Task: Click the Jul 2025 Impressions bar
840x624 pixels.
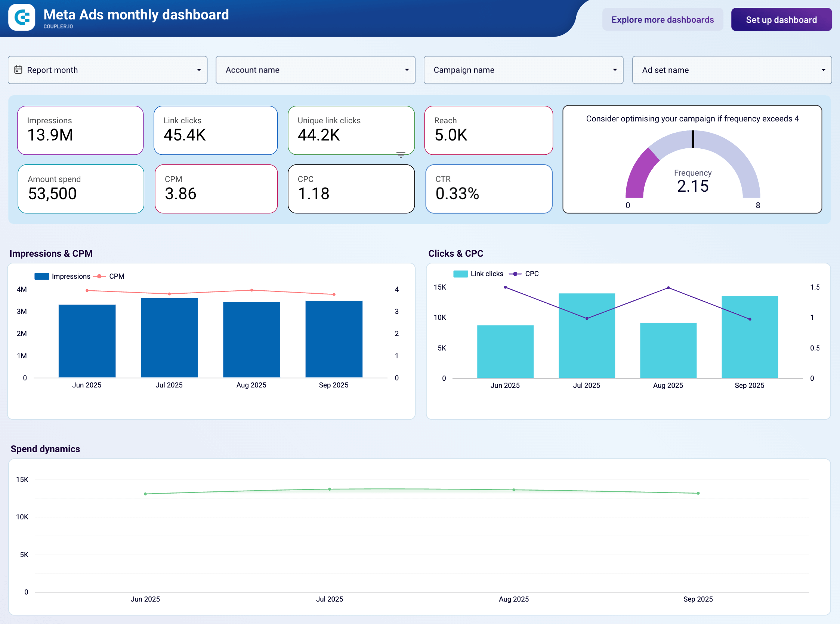Action: tap(169, 337)
